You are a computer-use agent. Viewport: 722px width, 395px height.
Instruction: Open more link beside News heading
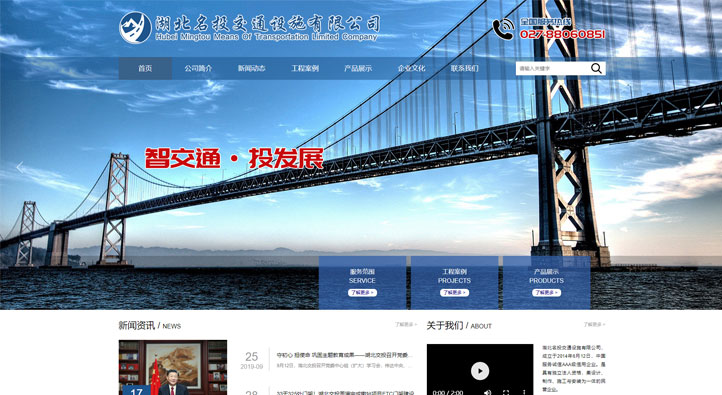click(406, 325)
